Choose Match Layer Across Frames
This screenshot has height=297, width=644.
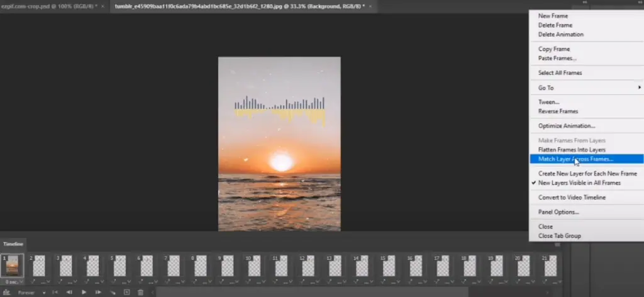click(x=575, y=159)
